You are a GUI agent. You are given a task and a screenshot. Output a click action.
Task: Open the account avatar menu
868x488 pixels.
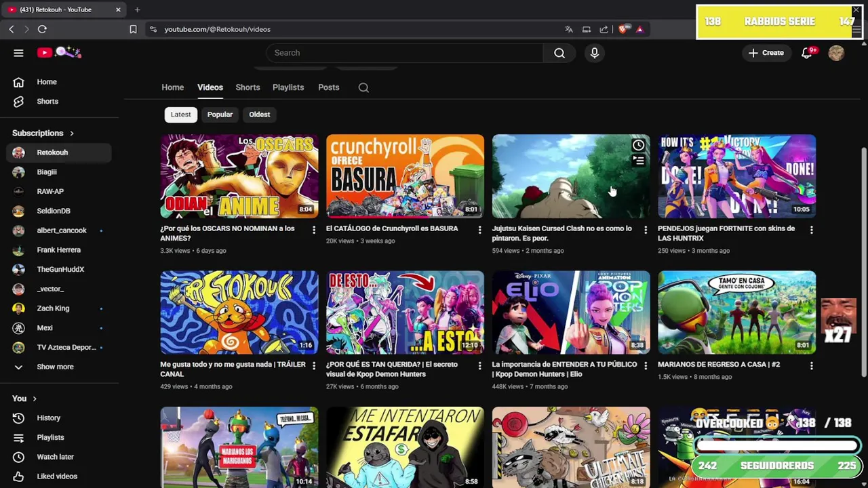coord(836,53)
